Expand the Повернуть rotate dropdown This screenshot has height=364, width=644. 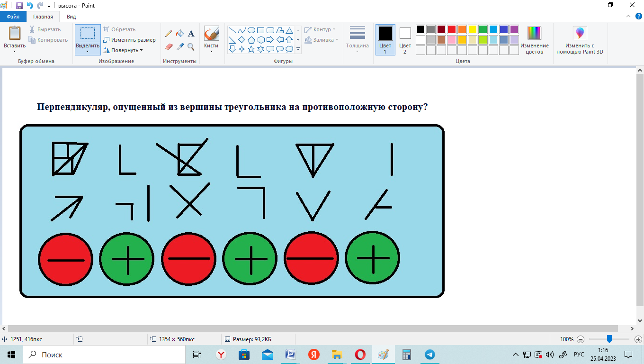(x=123, y=50)
